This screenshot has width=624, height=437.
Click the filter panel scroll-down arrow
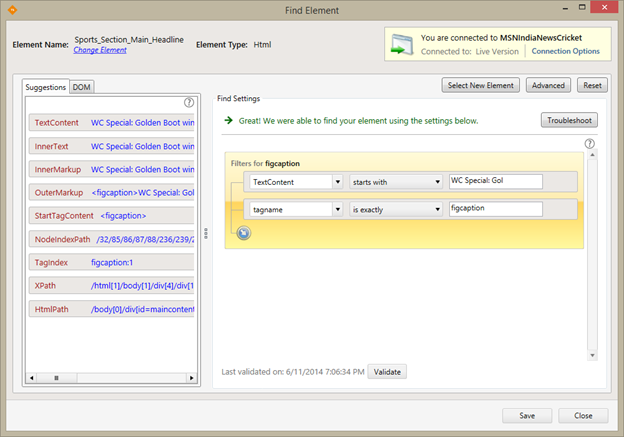[591, 355]
